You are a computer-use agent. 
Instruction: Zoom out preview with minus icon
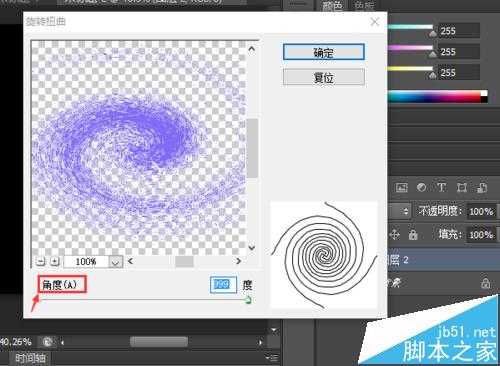coord(40,262)
